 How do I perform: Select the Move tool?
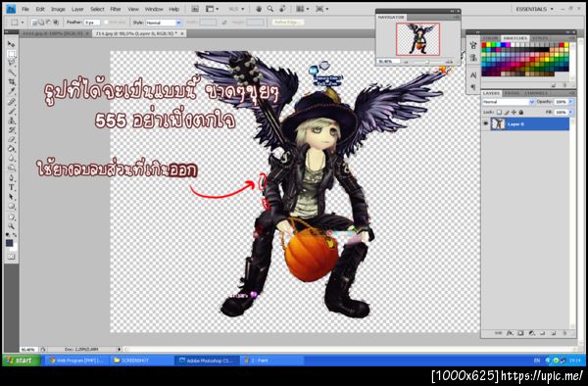click(11, 44)
